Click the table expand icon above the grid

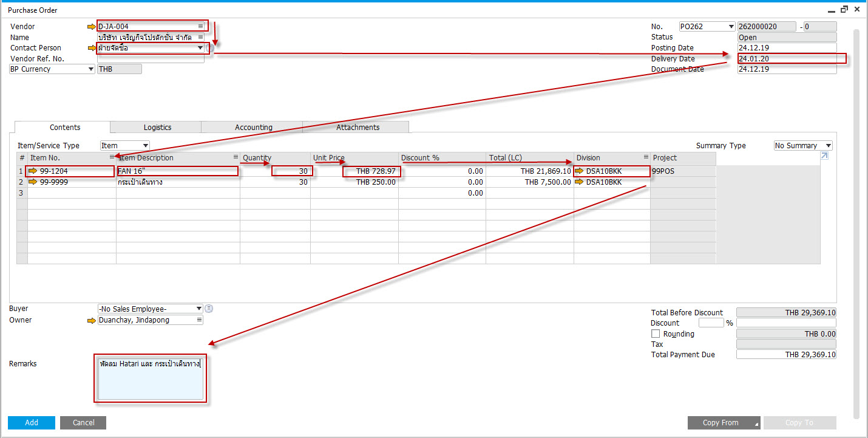(x=824, y=156)
